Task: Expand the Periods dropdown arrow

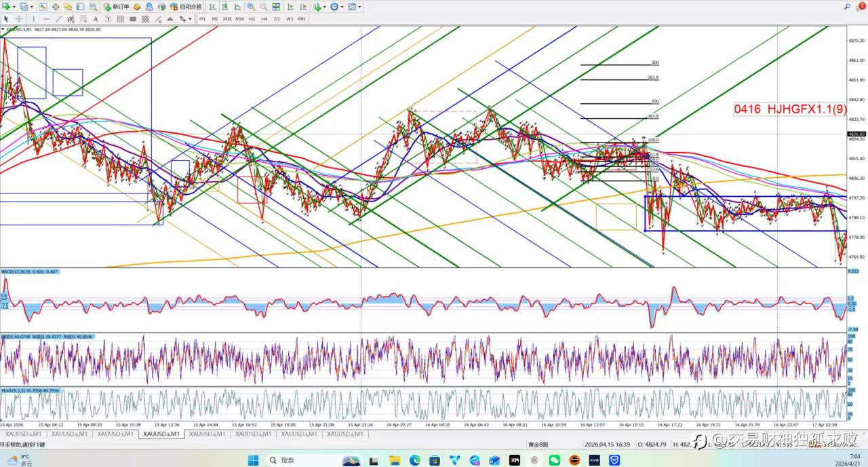Action: [342, 6]
